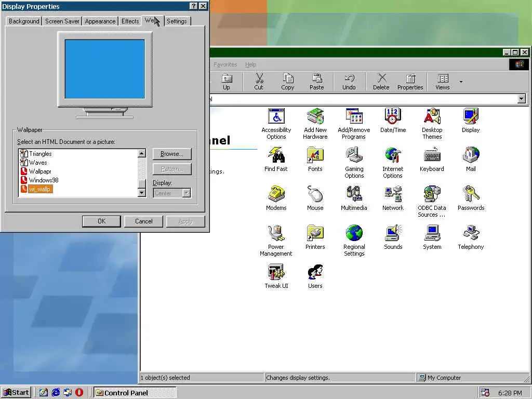Select Triangles wallpaper

(41, 154)
